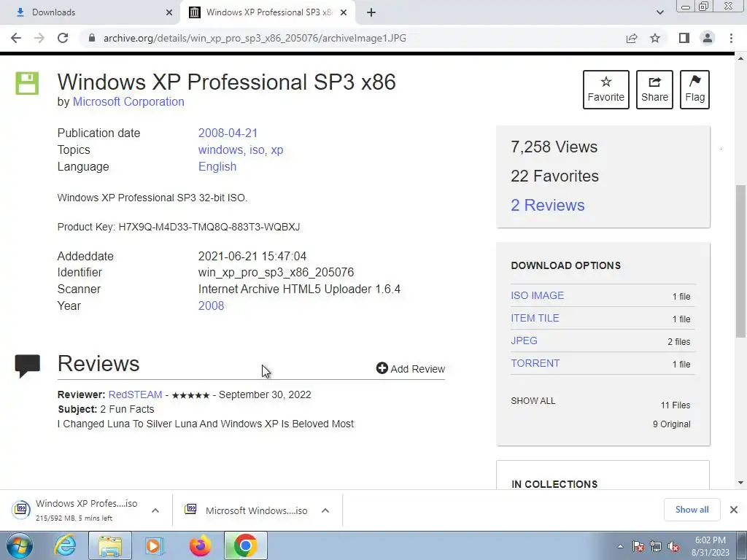Click Action Center flag tray icon
The image size is (747, 560).
point(638,546)
